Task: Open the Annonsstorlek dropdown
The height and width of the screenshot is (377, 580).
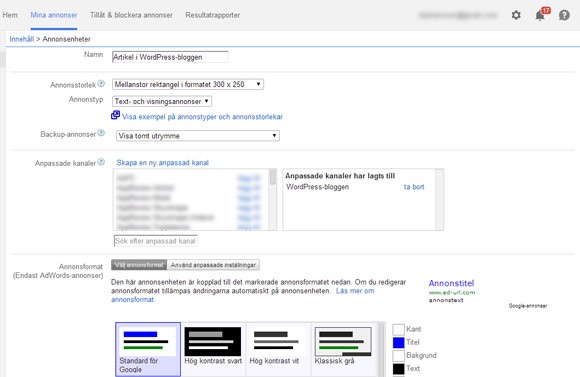Action: 188,84
